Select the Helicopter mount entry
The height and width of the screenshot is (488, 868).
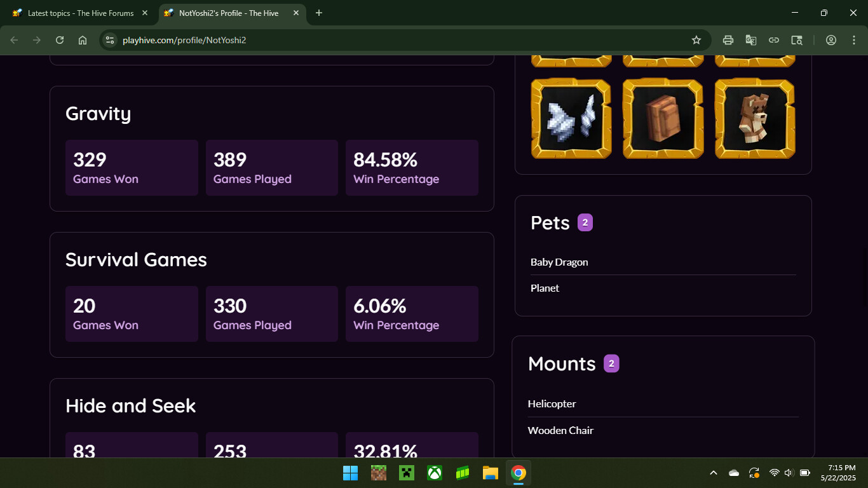tap(552, 403)
